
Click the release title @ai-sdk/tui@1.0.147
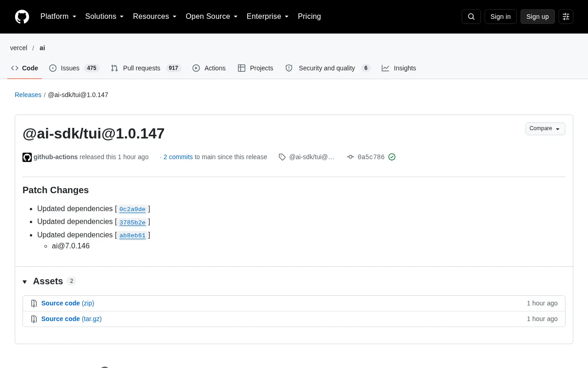coord(94,133)
